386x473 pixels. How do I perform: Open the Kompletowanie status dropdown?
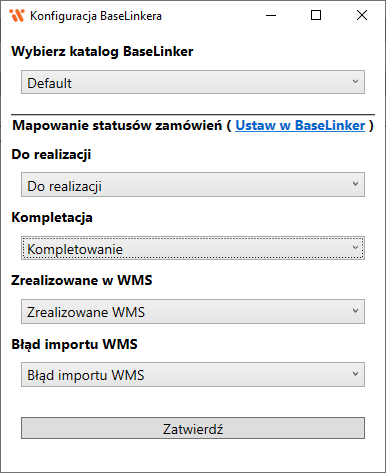193,248
